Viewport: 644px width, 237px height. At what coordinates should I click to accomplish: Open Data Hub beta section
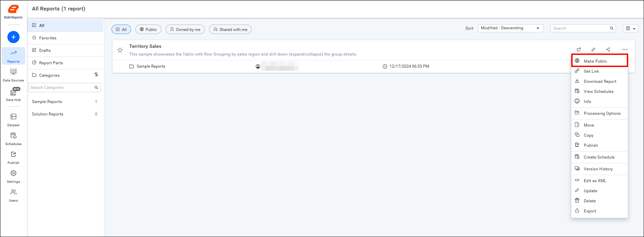pos(13,95)
